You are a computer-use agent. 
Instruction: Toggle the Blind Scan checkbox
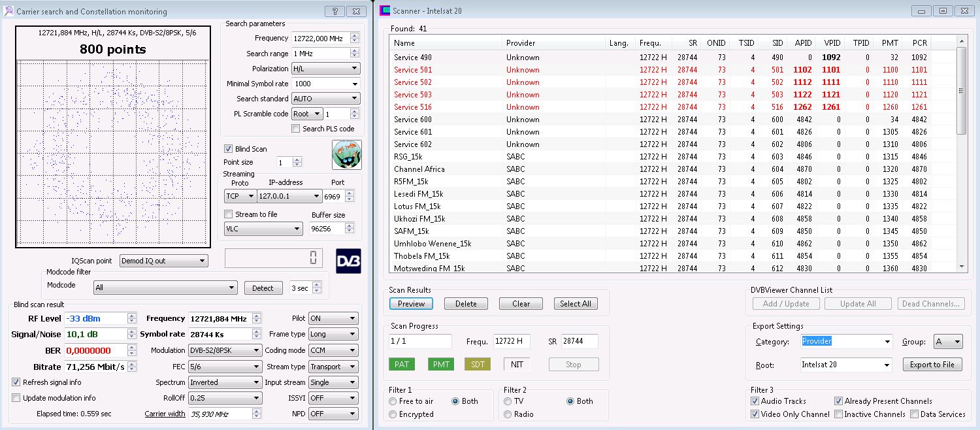(x=228, y=149)
